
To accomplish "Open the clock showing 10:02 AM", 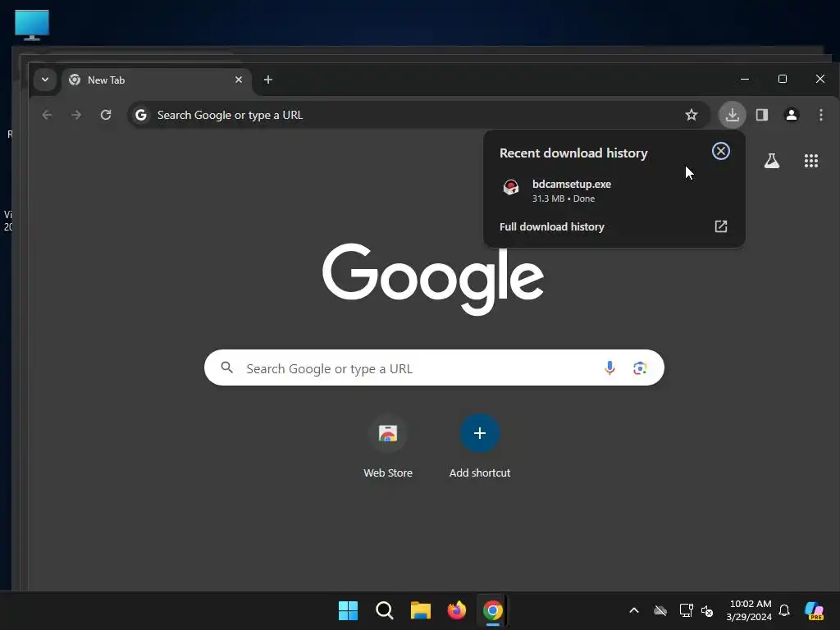I will 749,610.
